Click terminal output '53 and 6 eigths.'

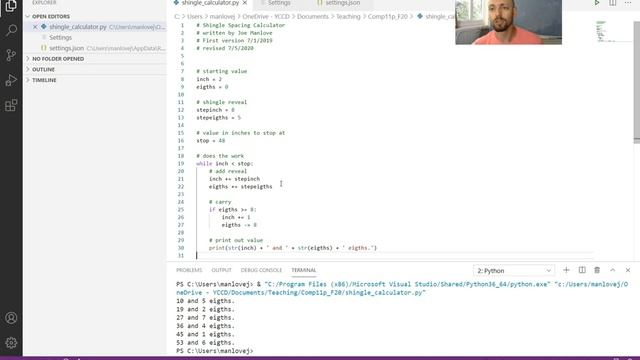click(206, 342)
